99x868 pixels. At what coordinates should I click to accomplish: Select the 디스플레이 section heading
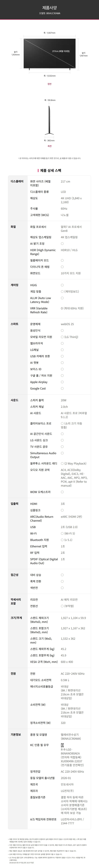point(17,181)
